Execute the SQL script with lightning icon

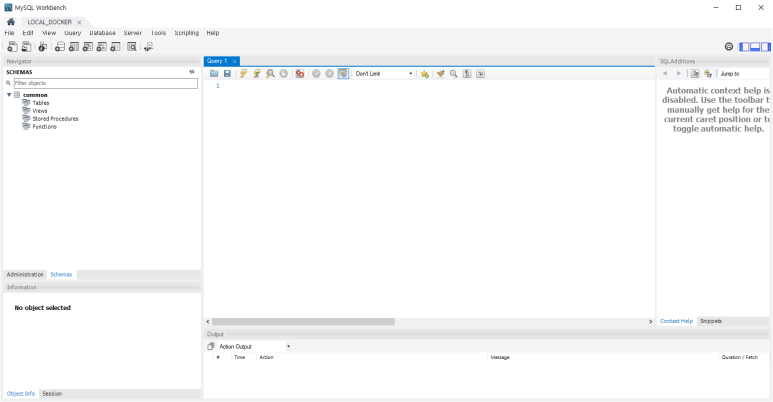pos(244,73)
